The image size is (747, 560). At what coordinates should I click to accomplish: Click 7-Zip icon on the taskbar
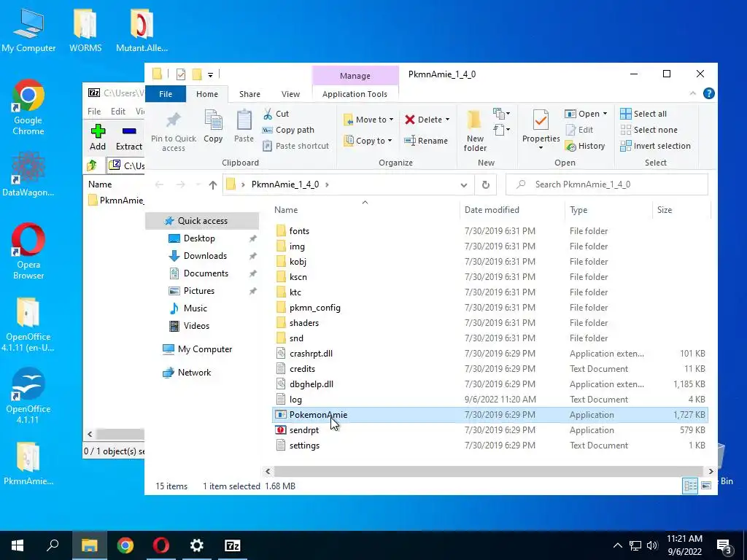[x=233, y=545]
